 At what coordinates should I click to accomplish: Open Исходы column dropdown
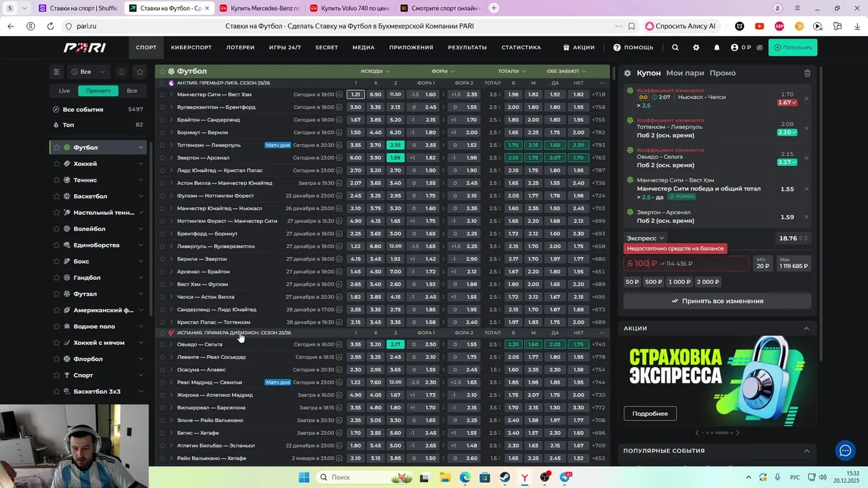coord(375,70)
